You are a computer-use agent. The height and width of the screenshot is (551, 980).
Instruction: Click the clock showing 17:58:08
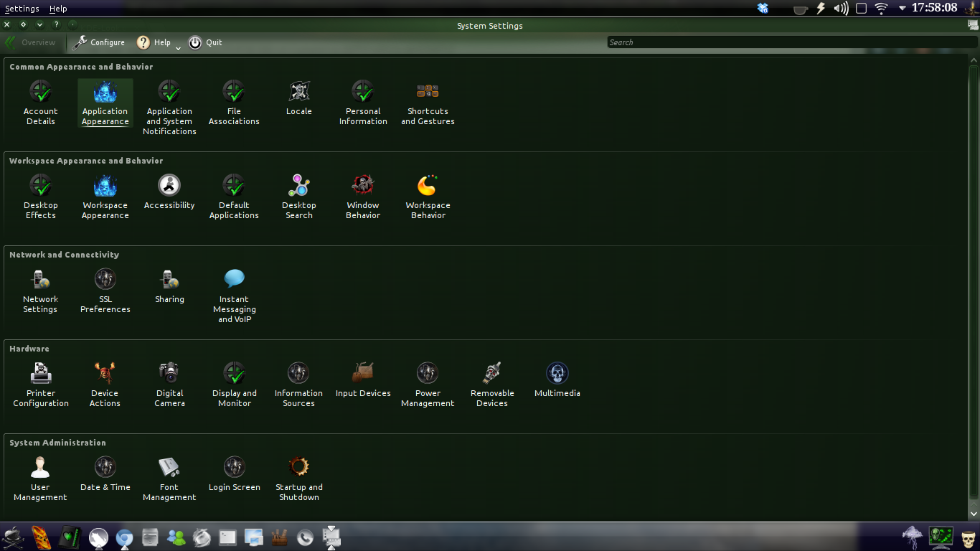[x=934, y=8]
